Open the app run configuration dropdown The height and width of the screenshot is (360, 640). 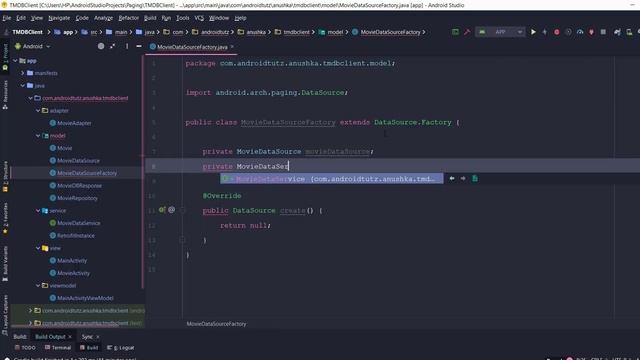pos(500,32)
